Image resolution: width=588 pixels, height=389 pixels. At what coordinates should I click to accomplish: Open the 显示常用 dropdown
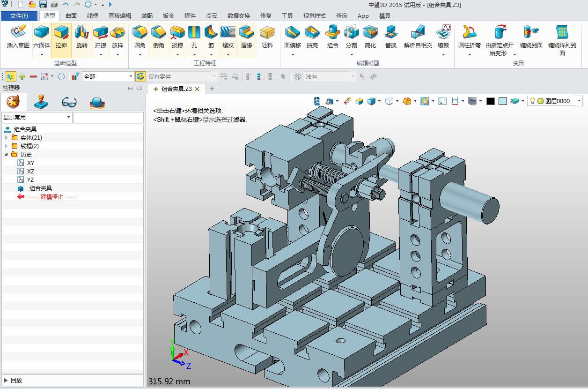click(68, 117)
